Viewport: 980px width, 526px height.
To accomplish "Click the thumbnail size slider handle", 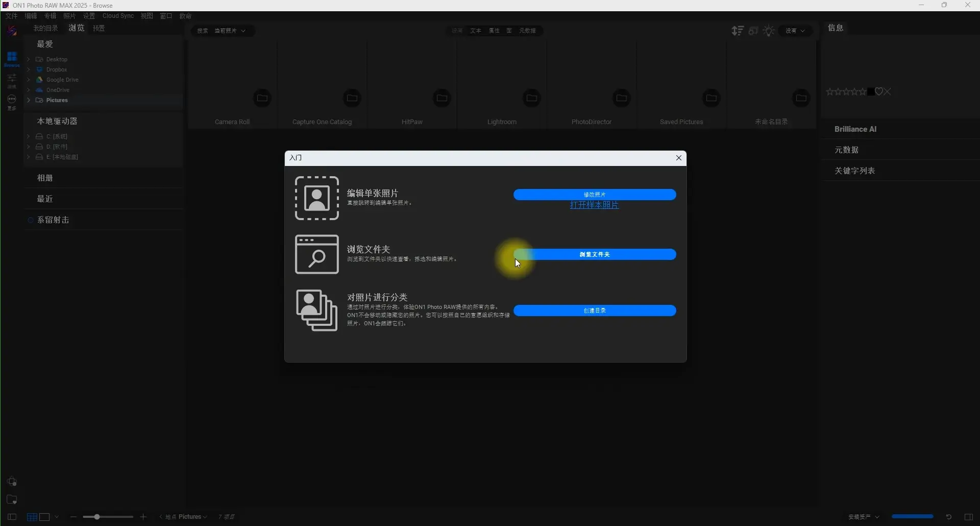I will (96, 517).
